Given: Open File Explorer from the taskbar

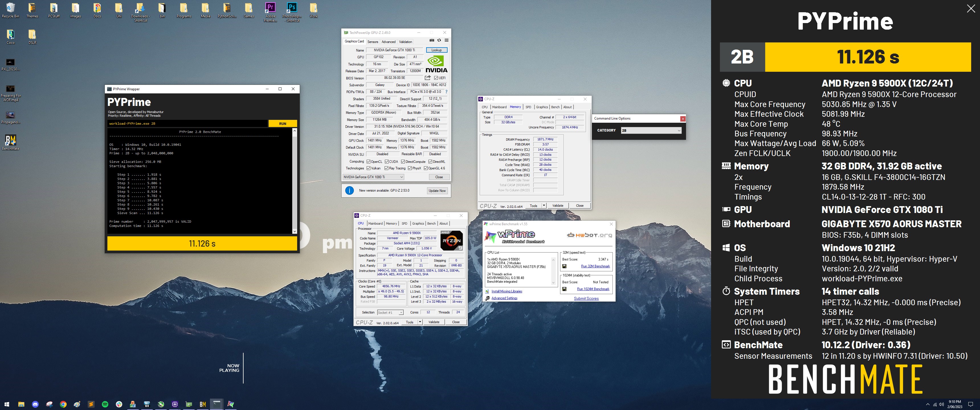Looking at the screenshot, I should 21,404.
